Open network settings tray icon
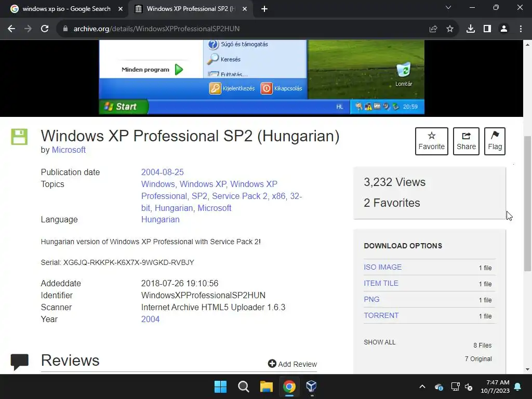The height and width of the screenshot is (399, 532). 455,387
